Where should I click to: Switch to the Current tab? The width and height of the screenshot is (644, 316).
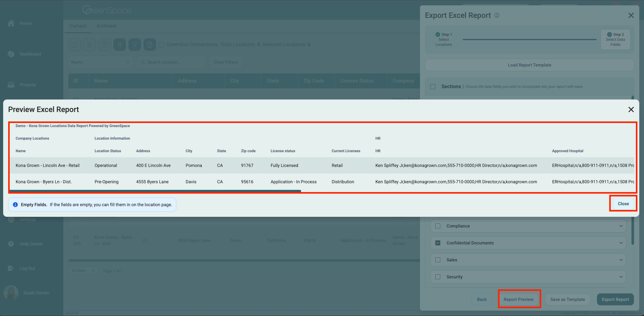78,26
